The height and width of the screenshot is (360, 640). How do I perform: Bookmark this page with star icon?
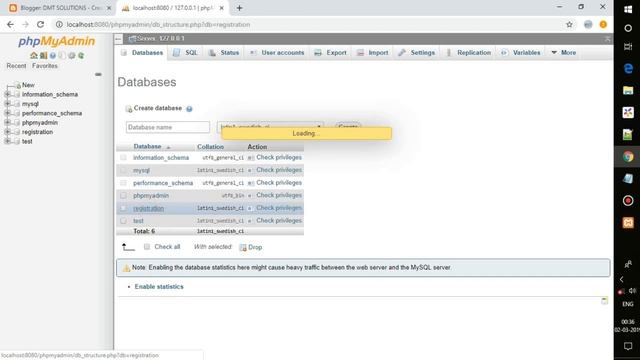point(569,24)
